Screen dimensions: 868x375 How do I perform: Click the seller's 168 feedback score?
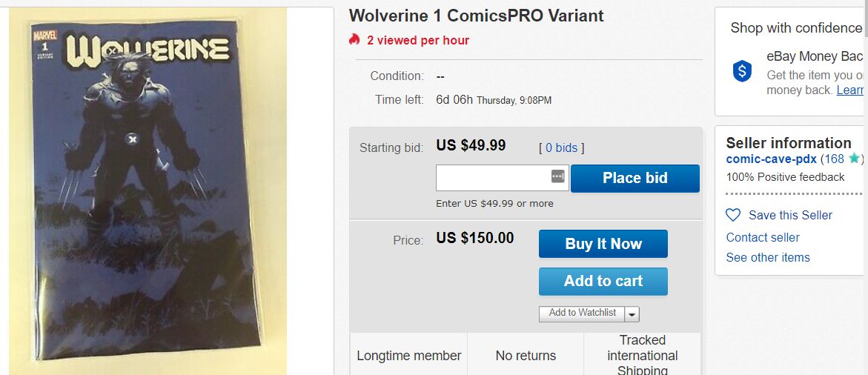[x=834, y=159]
